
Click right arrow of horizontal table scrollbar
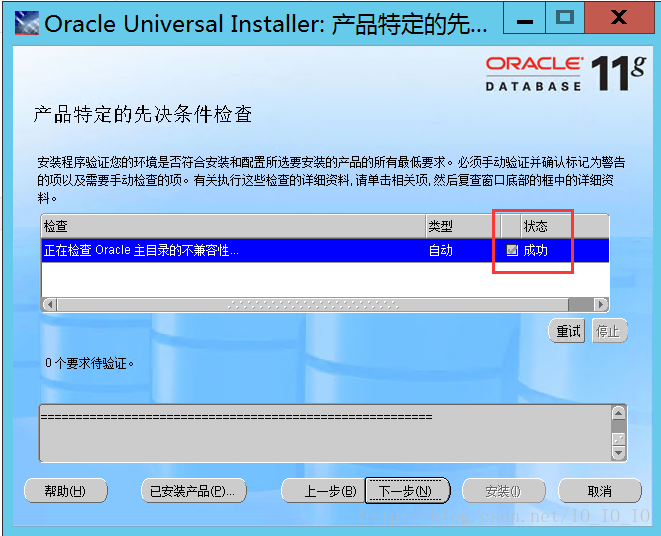(x=601, y=304)
